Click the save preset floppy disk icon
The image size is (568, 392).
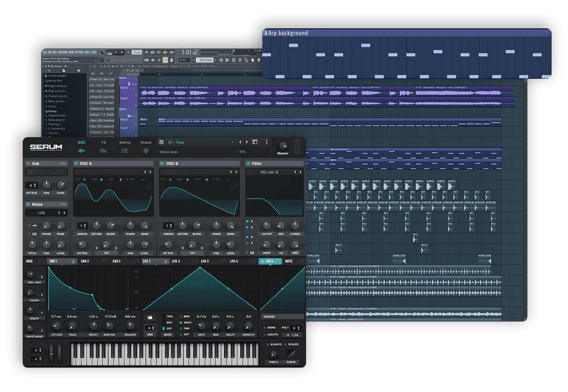point(163,142)
